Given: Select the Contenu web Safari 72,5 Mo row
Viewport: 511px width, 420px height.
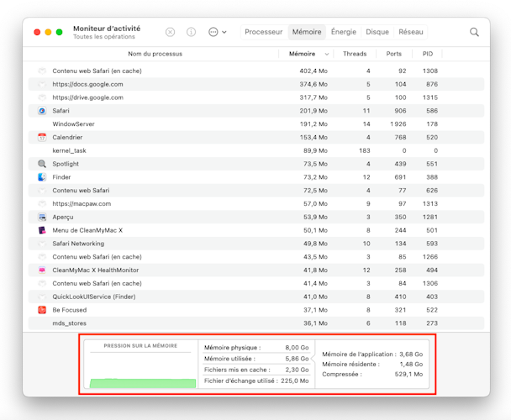Looking at the screenshot, I should pos(256,191).
